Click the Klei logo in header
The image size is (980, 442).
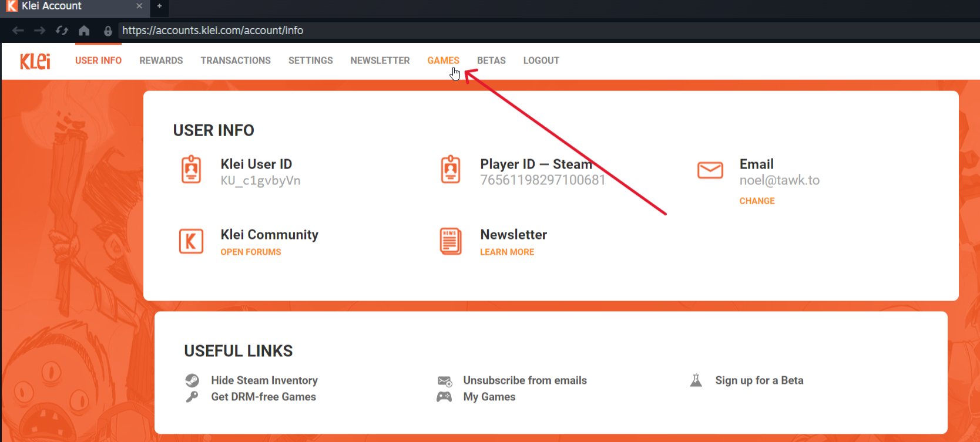tap(35, 61)
